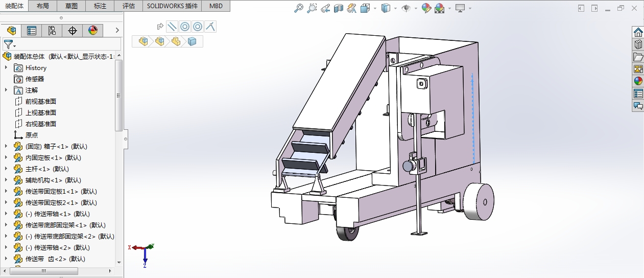The image size is (644, 278).
Task: Switch to DimXpertManager crosshair tab
Action: click(73, 31)
